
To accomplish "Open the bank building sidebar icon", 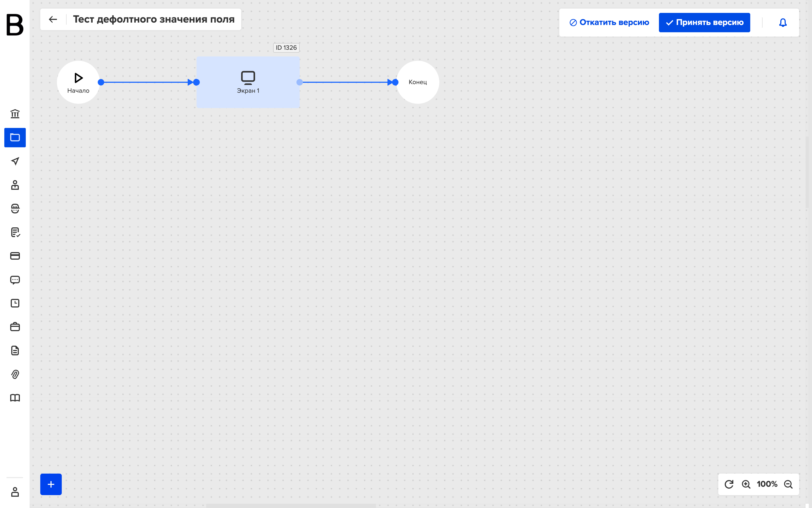I will click(15, 113).
